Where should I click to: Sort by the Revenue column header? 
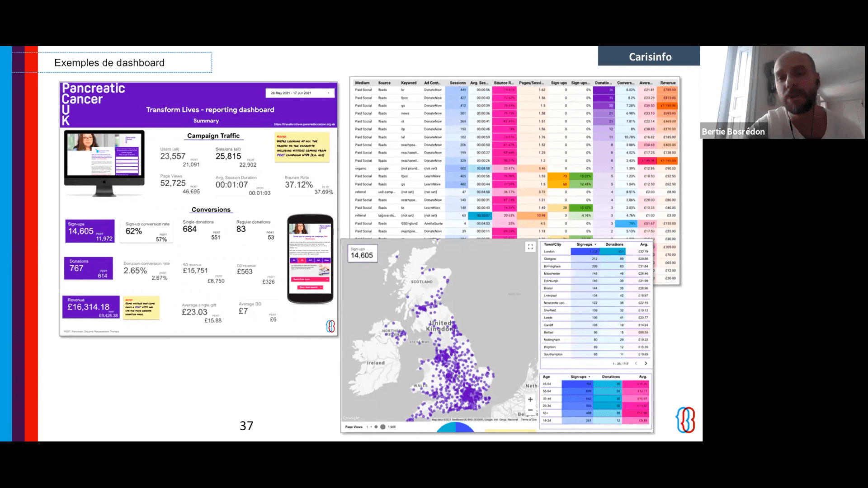pos(668,83)
